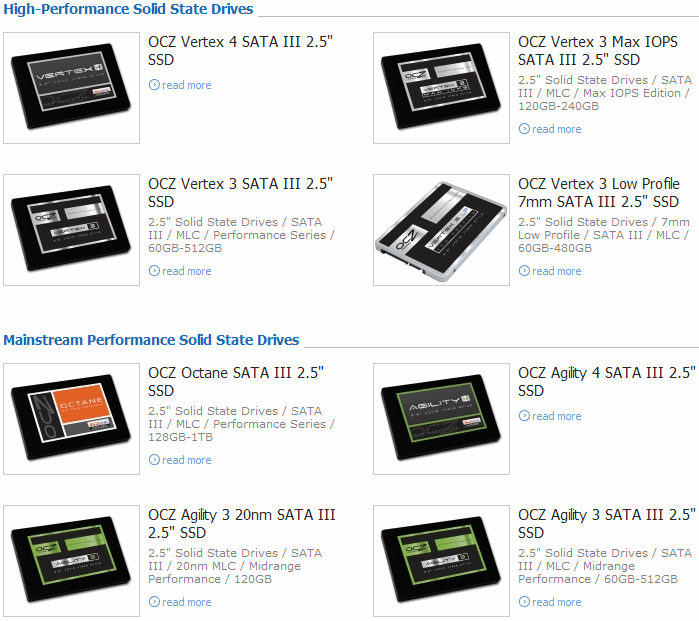Click the arrow icon for Vertex 3 Max IOPS
The height and width of the screenshot is (621, 699).
(524, 129)
